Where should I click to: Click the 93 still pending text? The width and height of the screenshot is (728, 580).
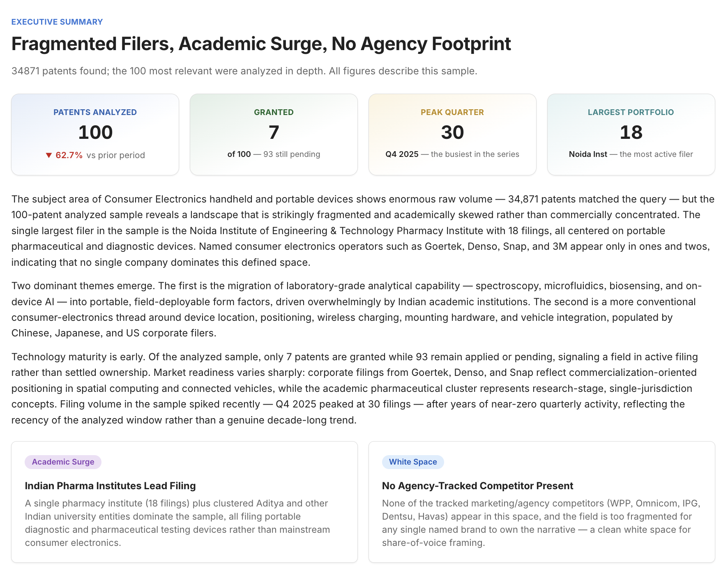292,154
